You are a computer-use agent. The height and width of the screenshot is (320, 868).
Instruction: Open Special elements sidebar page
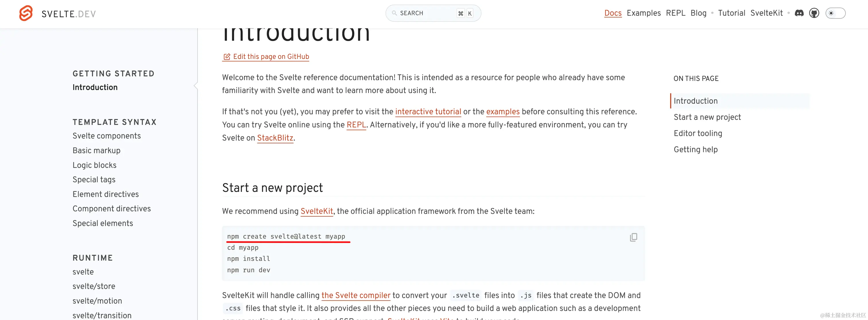click(x=103, y=223)
